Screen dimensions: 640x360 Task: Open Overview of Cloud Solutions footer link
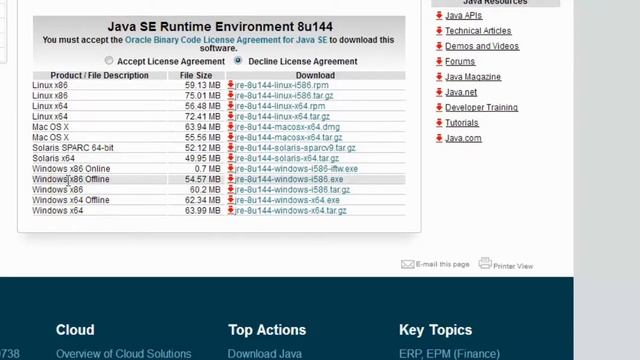pos(124,354)
